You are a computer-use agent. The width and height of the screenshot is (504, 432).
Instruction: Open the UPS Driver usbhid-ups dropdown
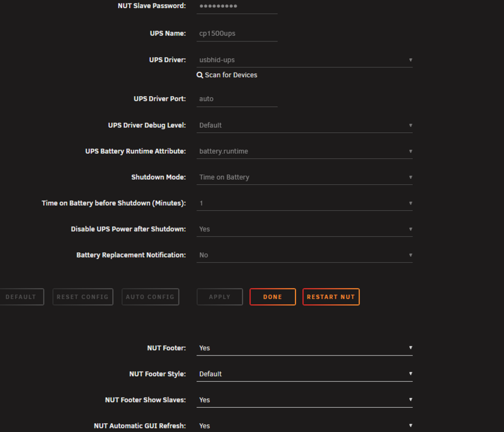point(304,60)
